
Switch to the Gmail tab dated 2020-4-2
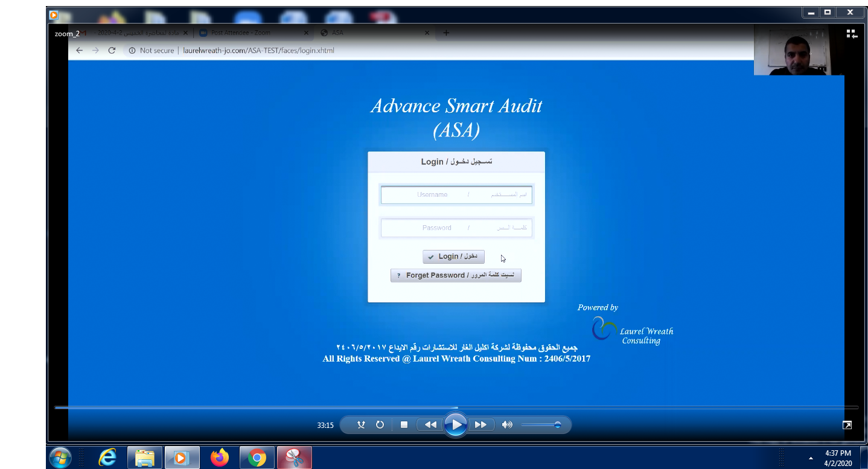(133, 33)
